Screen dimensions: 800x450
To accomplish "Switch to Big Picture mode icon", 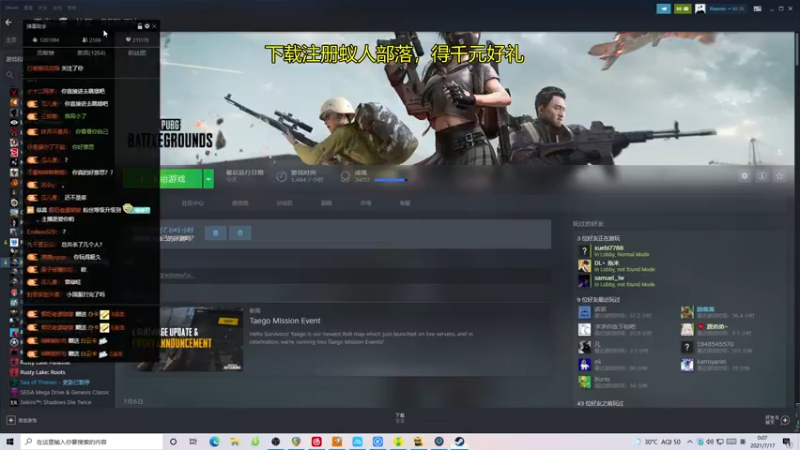I will (758, 9).
